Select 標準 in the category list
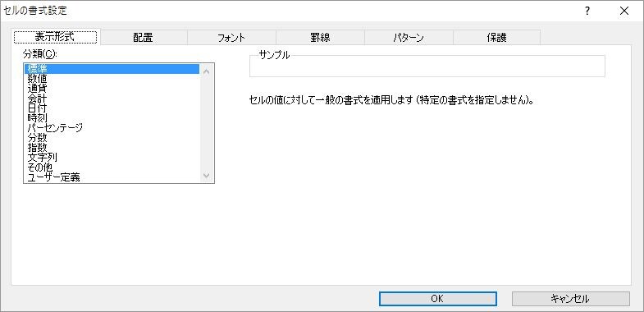 [x=112, y=69]
